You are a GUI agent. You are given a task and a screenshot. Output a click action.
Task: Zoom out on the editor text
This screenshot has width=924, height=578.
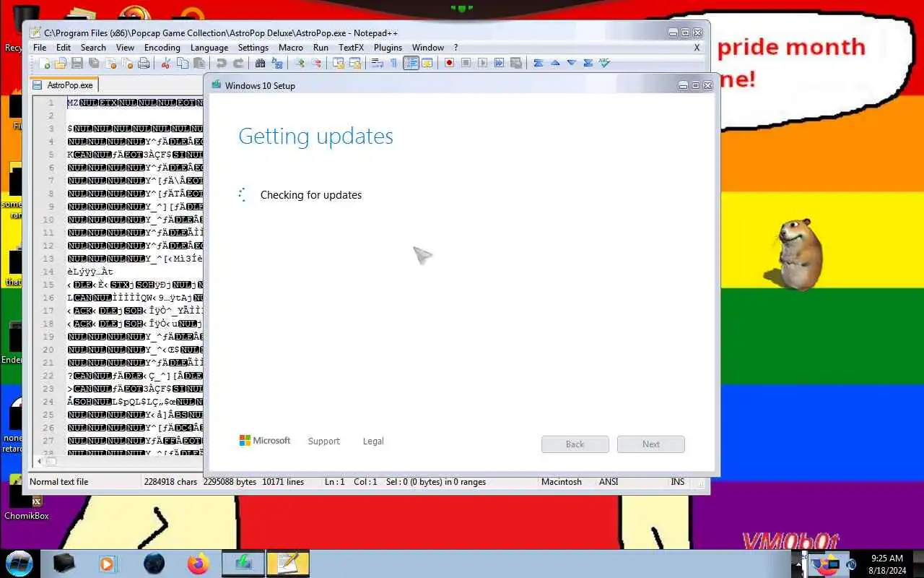tap(315, 63)
